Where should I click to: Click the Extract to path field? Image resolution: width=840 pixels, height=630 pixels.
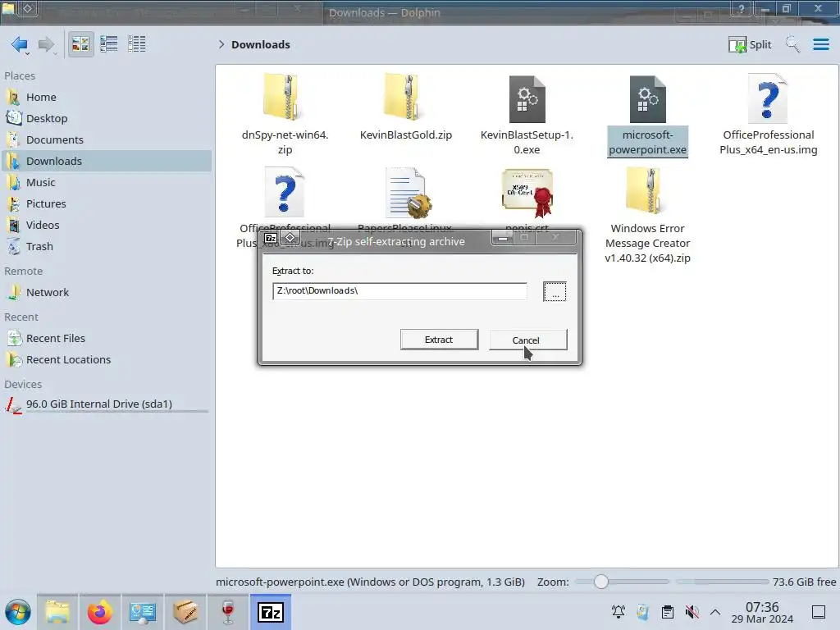pyautogui.click(x=399, y=291)
